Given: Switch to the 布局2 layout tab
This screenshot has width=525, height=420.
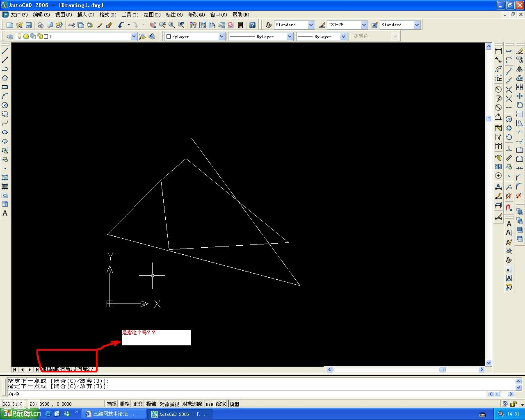Looking at the screenshot, I should [83, 369].
